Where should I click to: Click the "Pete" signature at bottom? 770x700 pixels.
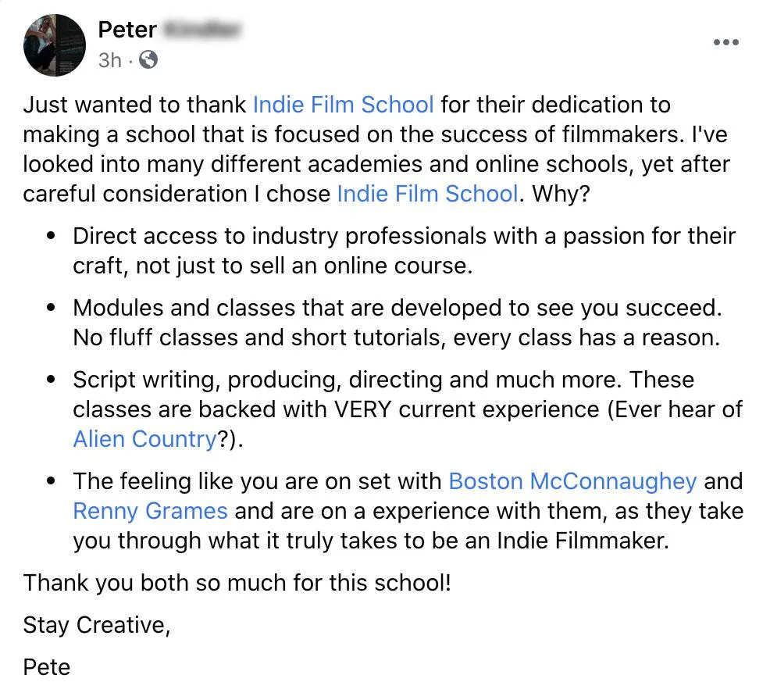[x=47, y=667]
